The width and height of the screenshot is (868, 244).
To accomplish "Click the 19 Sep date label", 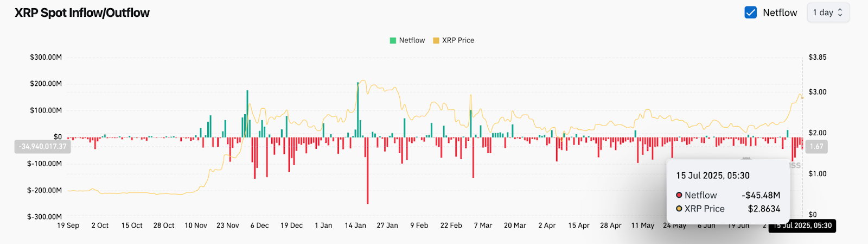I will pos(68,225).
